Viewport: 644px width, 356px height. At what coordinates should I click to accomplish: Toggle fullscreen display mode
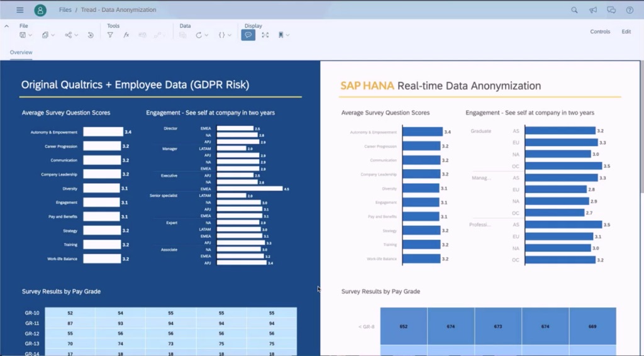coord(265,35)
